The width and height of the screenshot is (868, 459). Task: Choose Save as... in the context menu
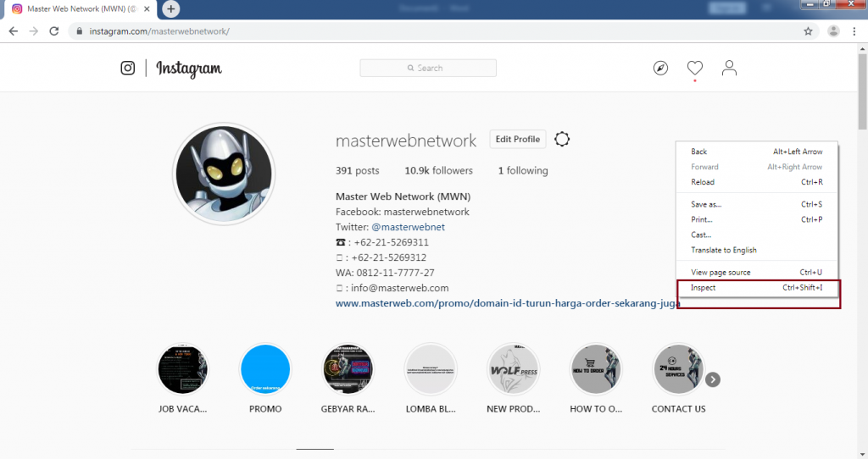click(x=757, y=204)
